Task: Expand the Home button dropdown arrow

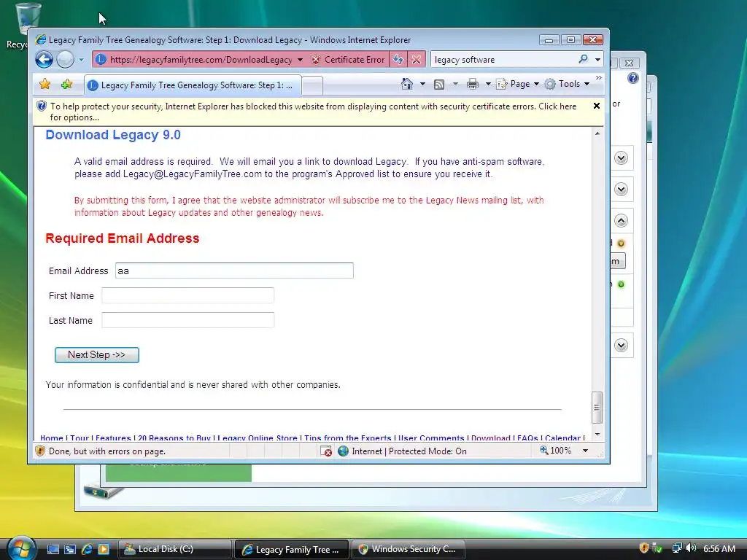Action: pos(422,84)
